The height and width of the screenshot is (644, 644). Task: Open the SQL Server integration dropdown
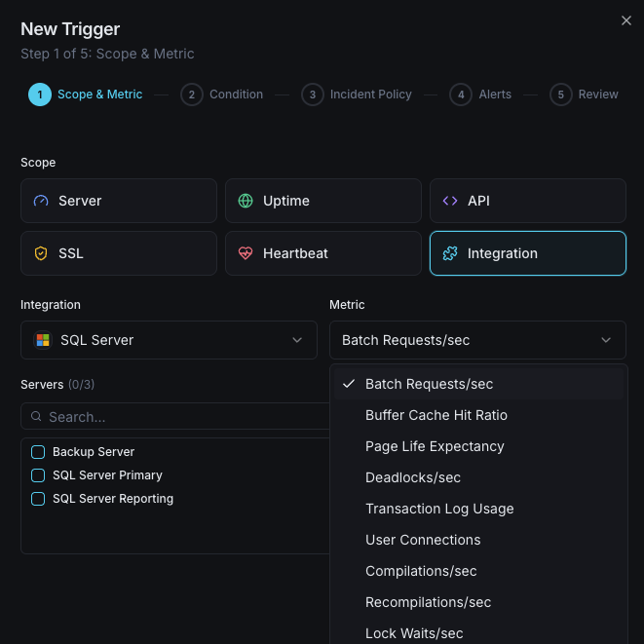click(x=169, y=340)
